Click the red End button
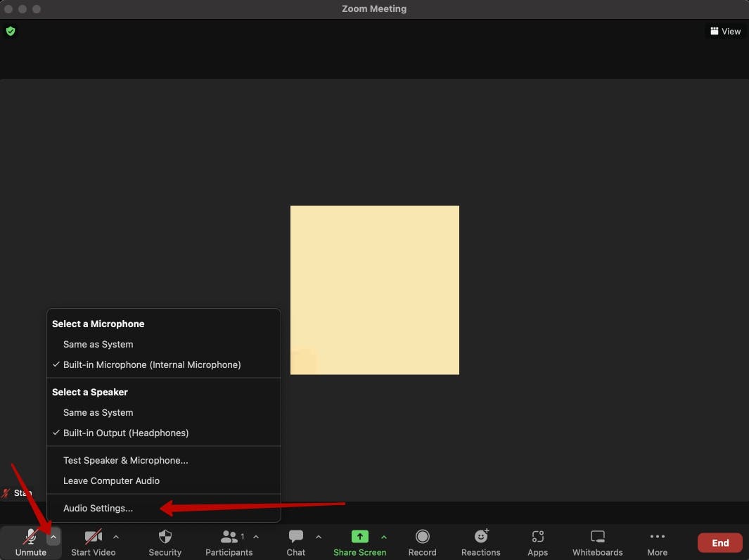This screenshot has height=560, width=749. (719, 542)
